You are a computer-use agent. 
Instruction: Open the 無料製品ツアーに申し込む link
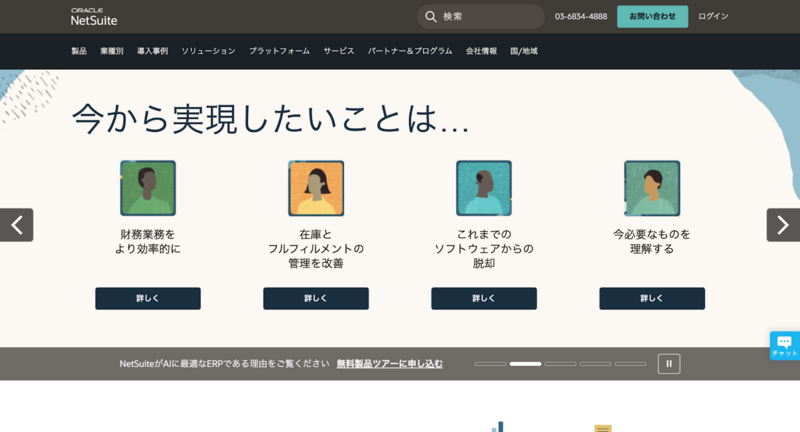(390, 364)
